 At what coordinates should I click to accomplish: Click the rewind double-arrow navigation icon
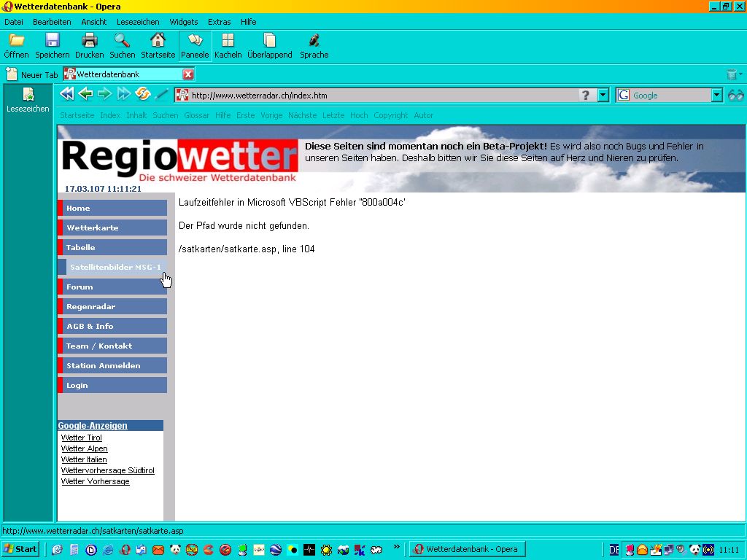[x=67, y=94]
